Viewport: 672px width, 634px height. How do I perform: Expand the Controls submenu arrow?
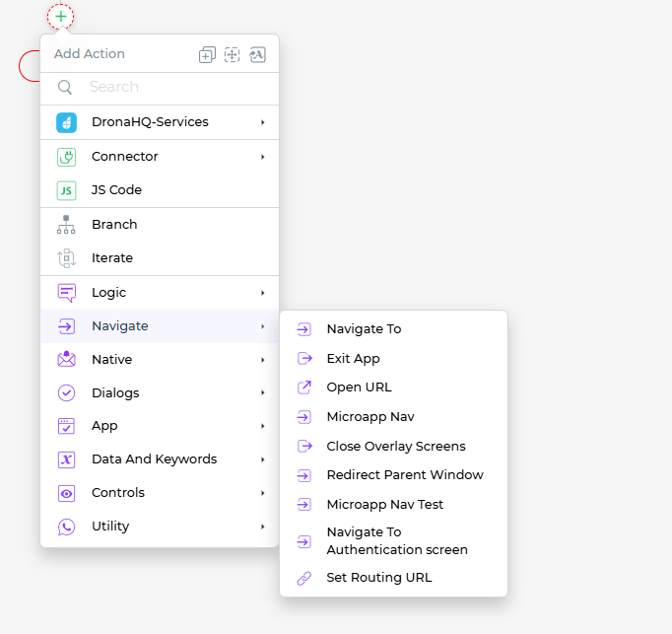coord(263,493)
